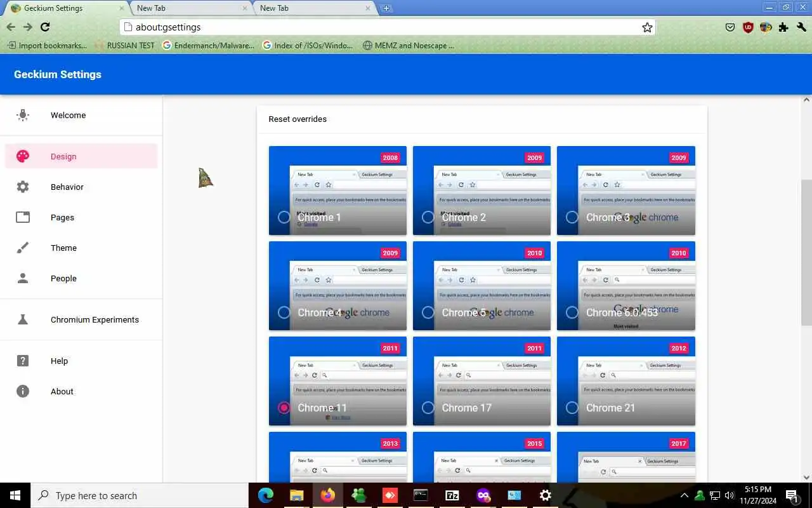Open the MEMZ and Noescape bookmark
Viewport: 812px width, 508px height.
409,46
